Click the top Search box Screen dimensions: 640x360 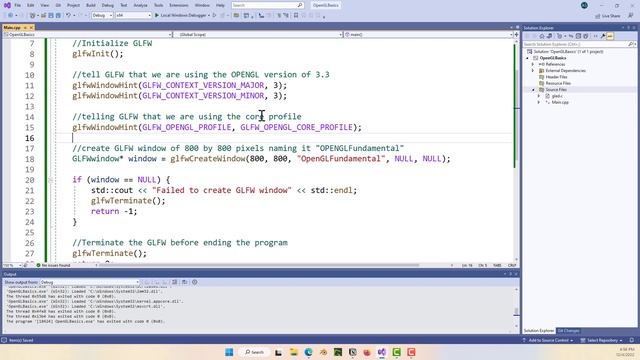click(x=267, y=5)
